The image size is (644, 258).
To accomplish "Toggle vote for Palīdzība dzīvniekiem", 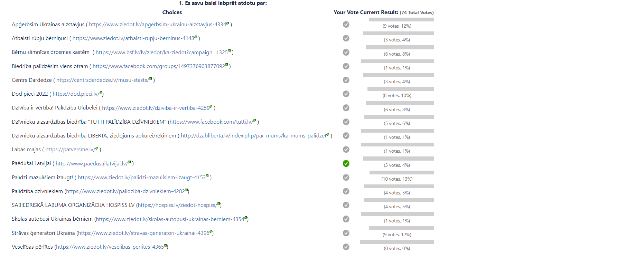I will click(346, 191).
